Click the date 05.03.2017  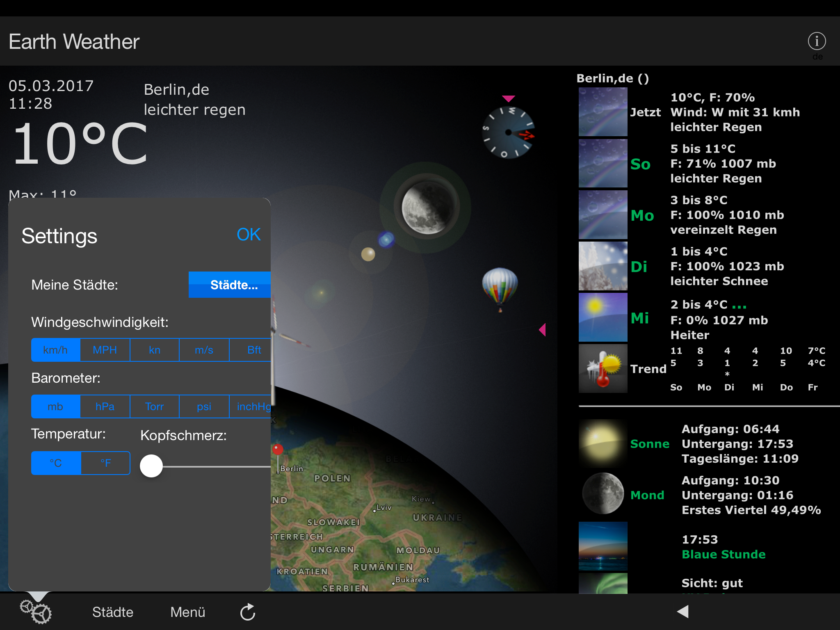pyautogui.click(x=51, y=86)
